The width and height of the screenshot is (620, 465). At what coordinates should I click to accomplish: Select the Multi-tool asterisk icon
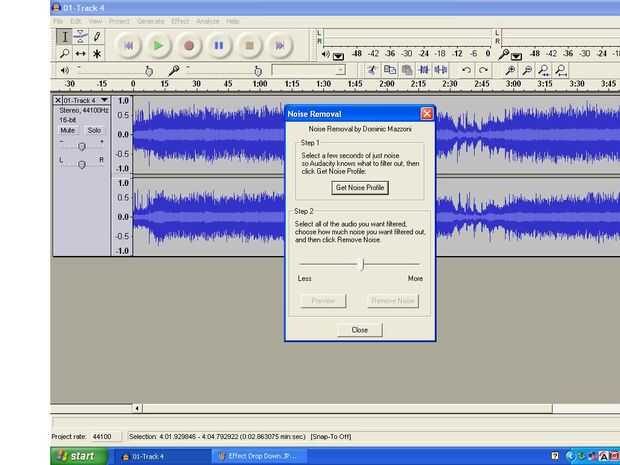pos(97,53)
